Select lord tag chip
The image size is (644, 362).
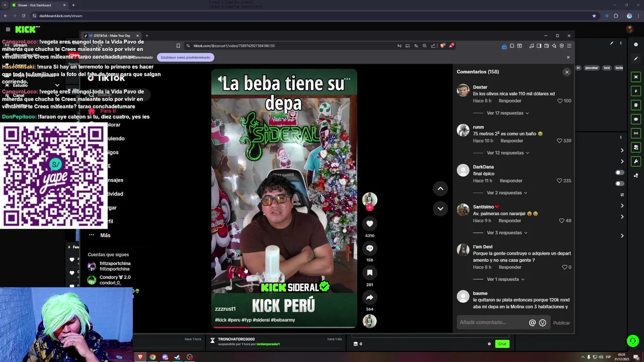pos(607,68)
